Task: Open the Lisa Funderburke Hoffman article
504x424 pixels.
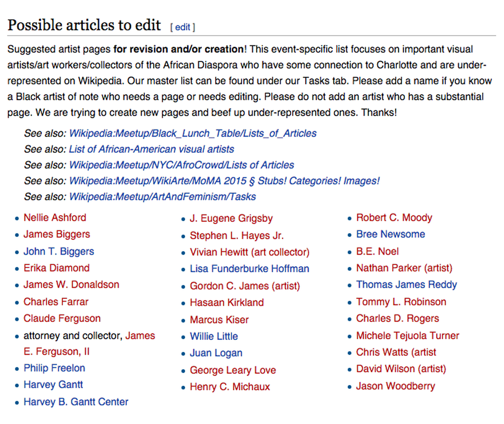Action: pyautogui.click(x=249, y=269)
